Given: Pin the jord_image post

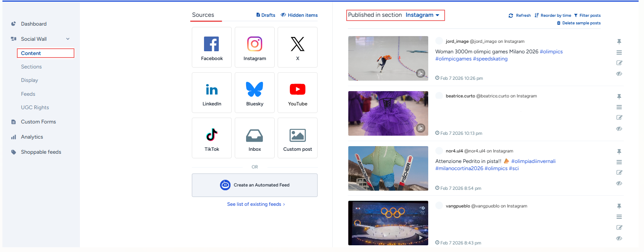Looking at the screenshot, I should 619,42.
